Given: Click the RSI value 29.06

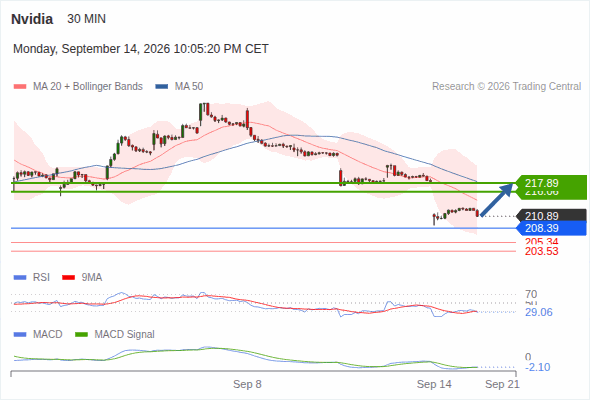Looking at the screenshot, I should pos(539,312).
